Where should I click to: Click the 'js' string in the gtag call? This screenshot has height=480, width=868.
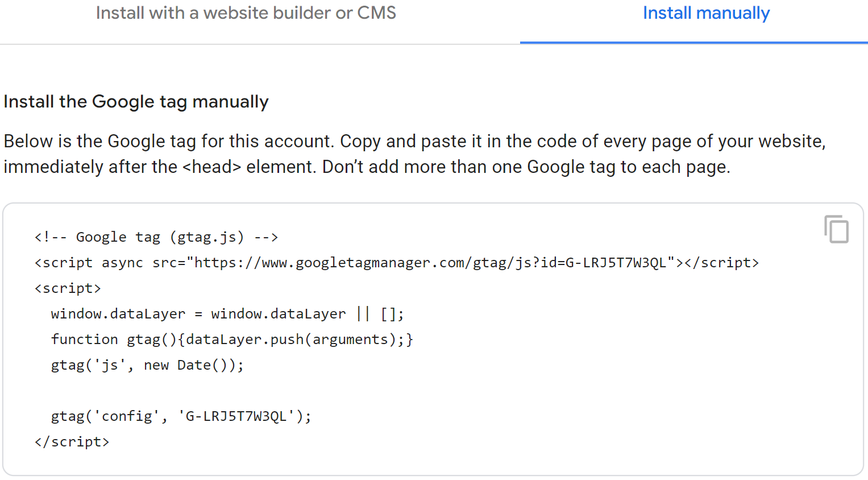pyautogui.click(x=109, y=365)
